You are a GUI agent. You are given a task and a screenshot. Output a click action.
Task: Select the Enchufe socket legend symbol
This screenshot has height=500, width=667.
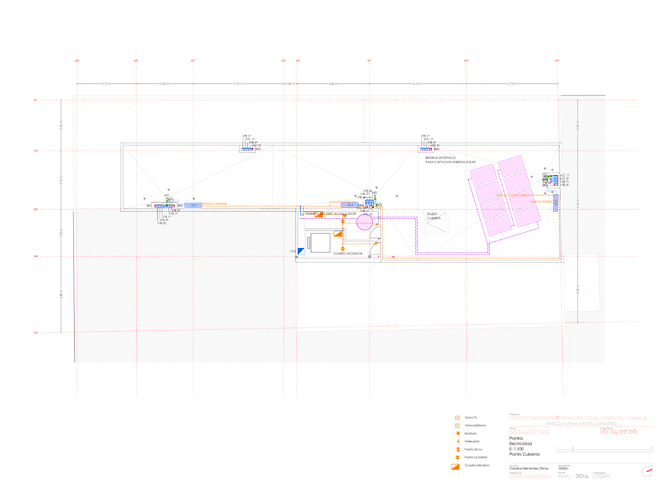click(457, 433)
